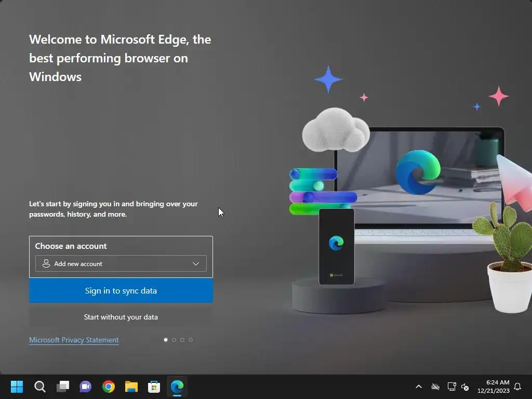Open taskbar Search magnifier
The width and height of the screenshot is (532, 399).
click(x=39, y=387)
